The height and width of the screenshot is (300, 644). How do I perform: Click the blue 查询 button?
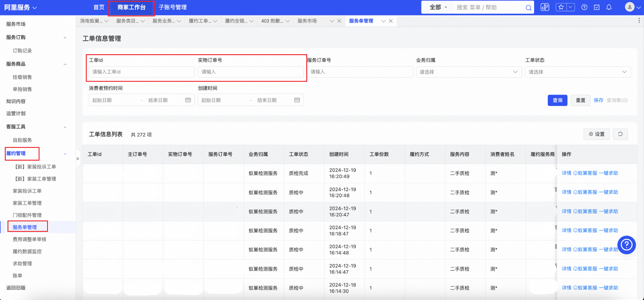click(x=557, y=100)
